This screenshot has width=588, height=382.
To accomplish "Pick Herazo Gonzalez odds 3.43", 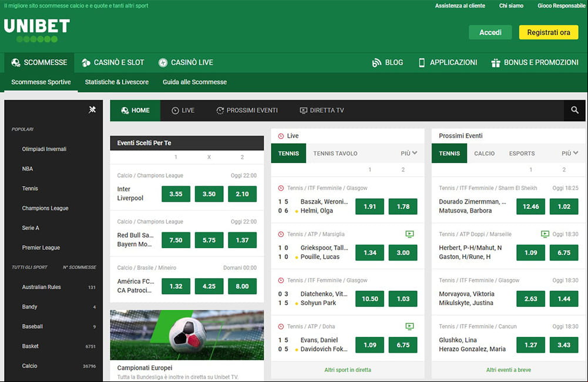I will pyautogui.click(x=564, y=345).
